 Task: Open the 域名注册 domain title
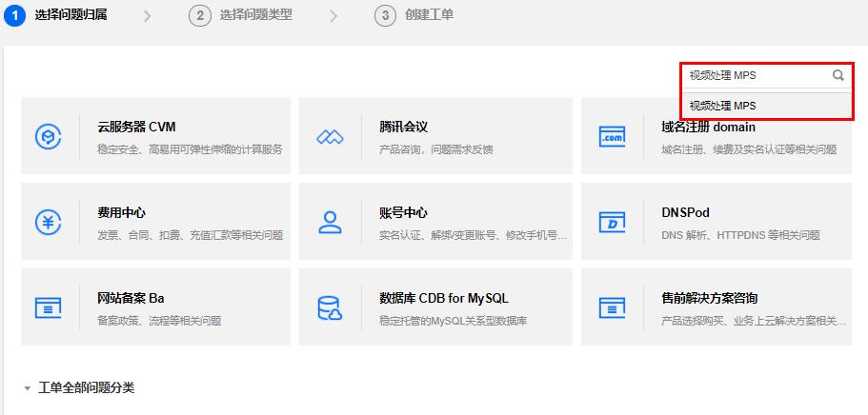(709, 127)
